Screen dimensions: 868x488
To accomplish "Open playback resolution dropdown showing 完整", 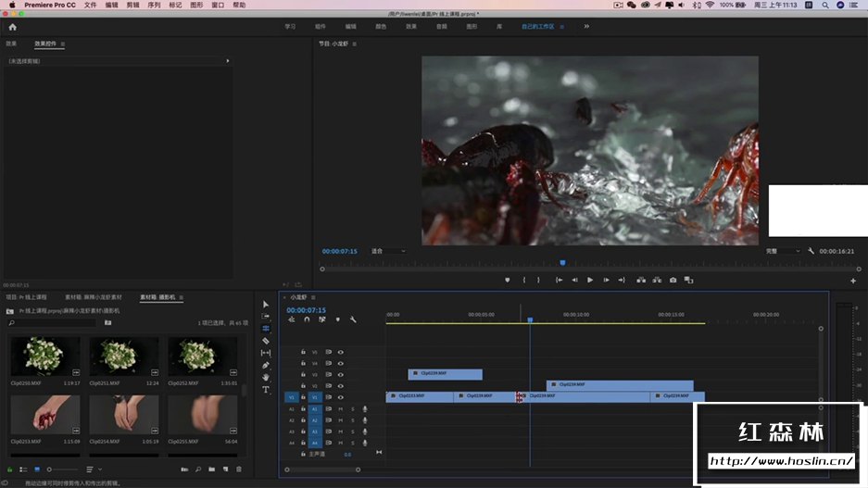I will pyautogui.click(x=783, y=251).
